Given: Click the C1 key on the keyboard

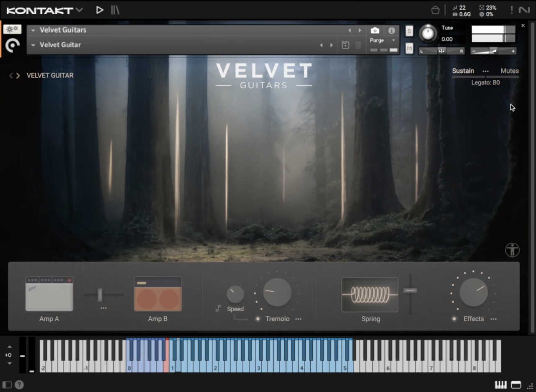Looking at the screenshot, I should 172,366.
